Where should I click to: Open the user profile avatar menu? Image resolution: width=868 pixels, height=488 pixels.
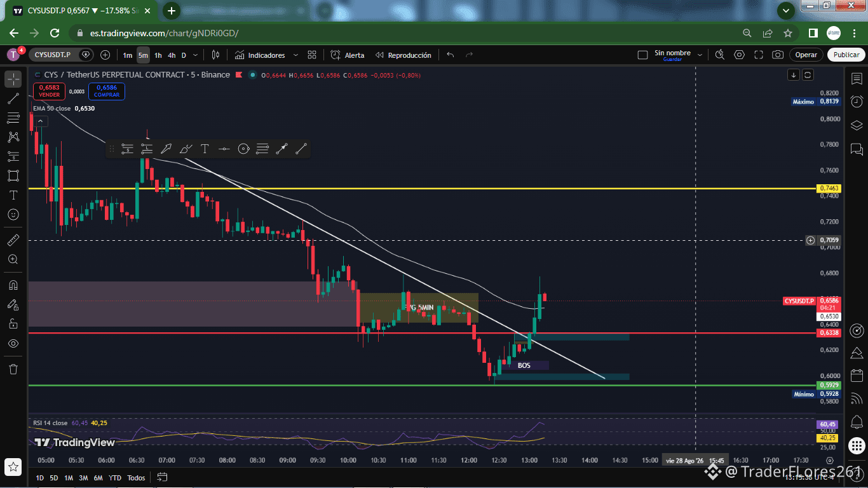coord(13,55)
